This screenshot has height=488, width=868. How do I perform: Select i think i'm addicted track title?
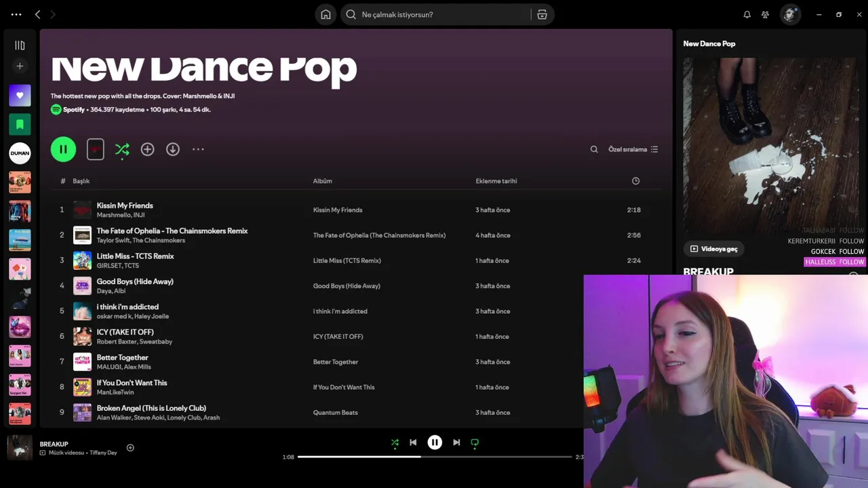[x=127, y=306]
